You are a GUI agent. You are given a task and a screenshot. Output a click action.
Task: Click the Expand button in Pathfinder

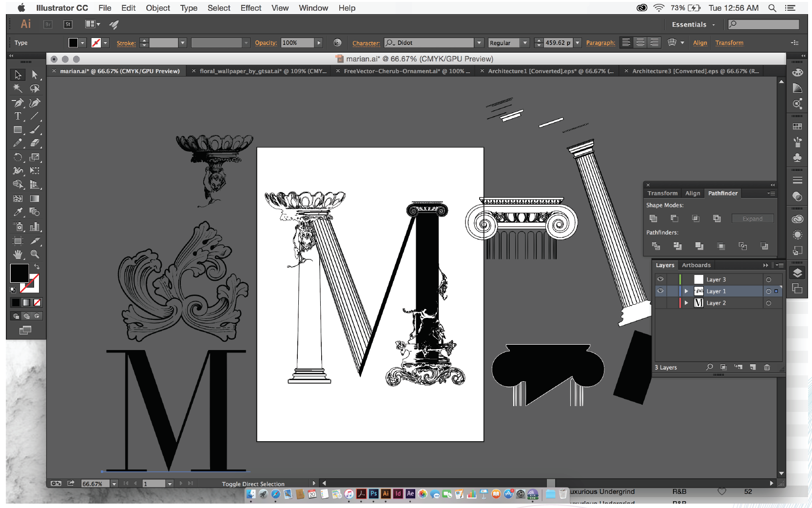pyautogui.click(x=753, y=218)
